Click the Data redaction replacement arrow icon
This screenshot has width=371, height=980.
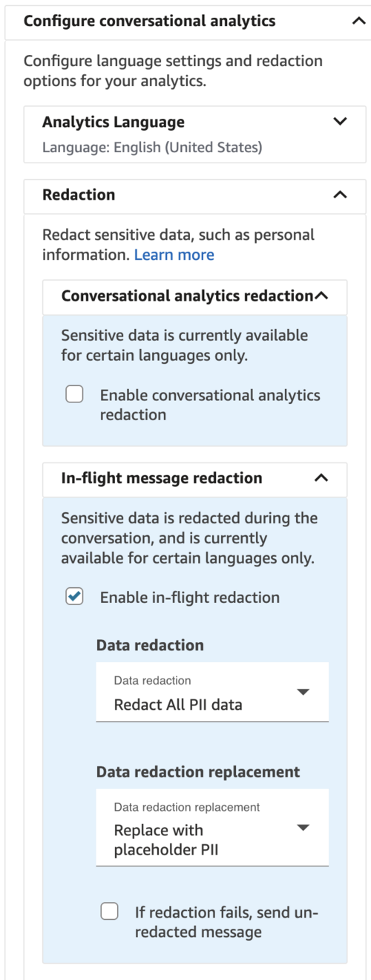303,828
